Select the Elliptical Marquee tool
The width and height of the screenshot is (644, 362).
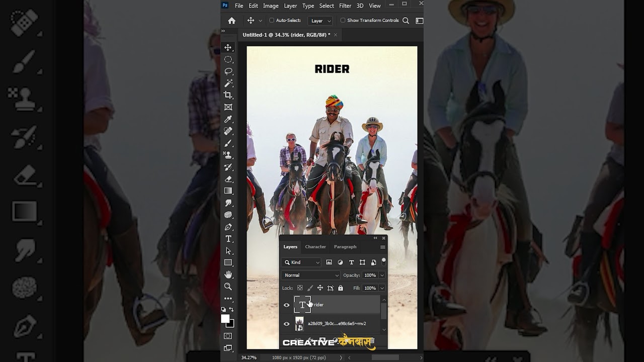[228, 59]
